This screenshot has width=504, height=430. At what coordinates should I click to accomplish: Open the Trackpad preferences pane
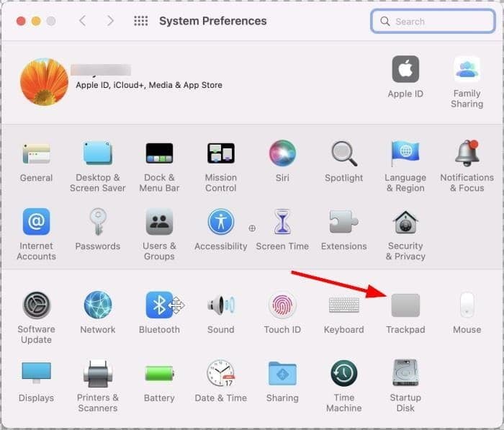405,306
